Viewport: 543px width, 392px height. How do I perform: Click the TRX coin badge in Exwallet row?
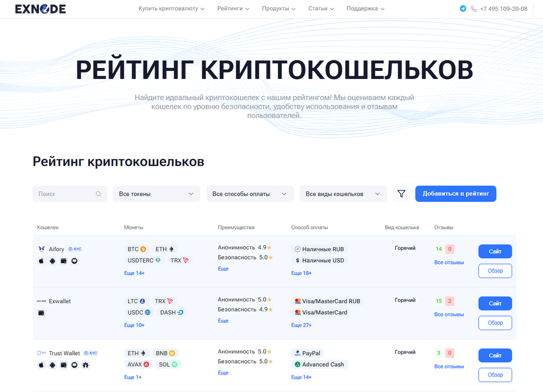164,301
